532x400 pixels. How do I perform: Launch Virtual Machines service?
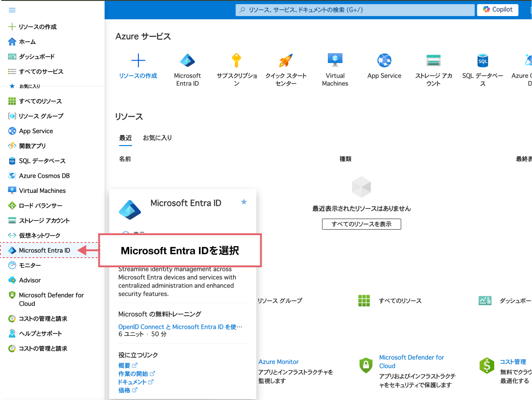click(x=335, y=60)
